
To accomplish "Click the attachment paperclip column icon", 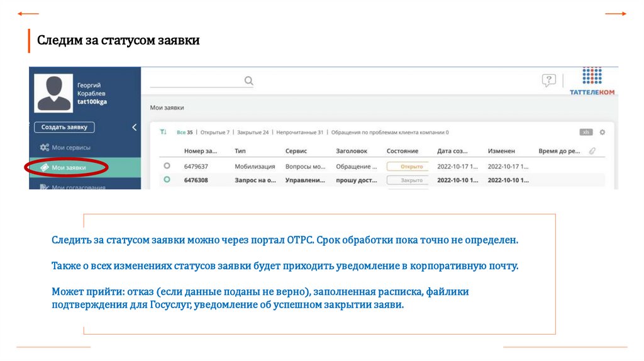I will point(592,151).
